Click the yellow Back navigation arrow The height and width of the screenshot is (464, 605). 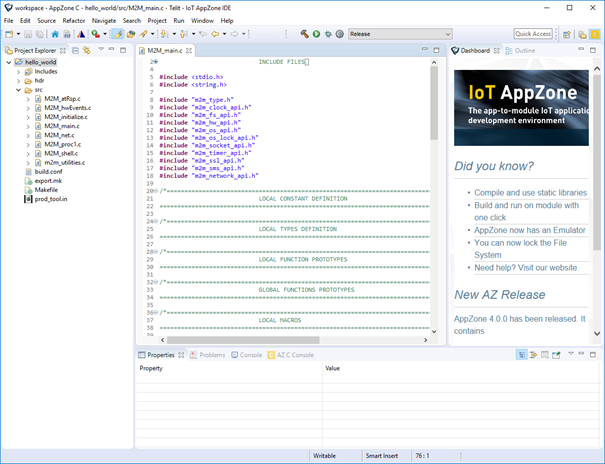tap(215, 34)
